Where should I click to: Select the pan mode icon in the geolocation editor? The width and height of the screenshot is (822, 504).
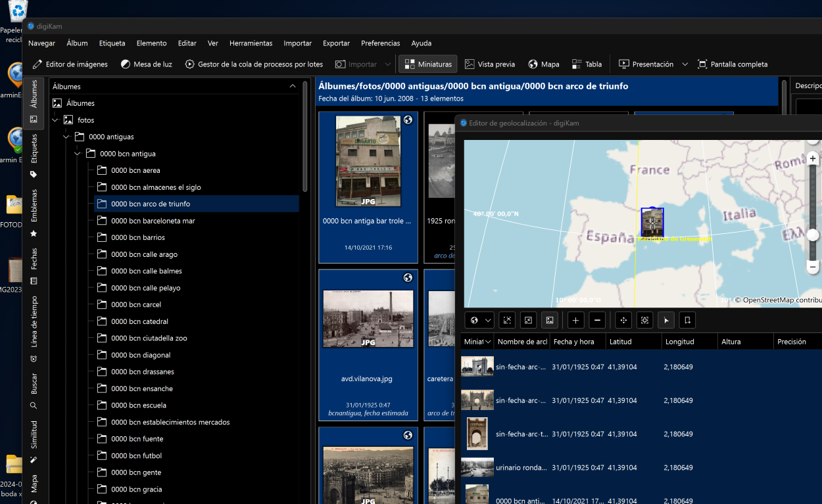[623, 320]
